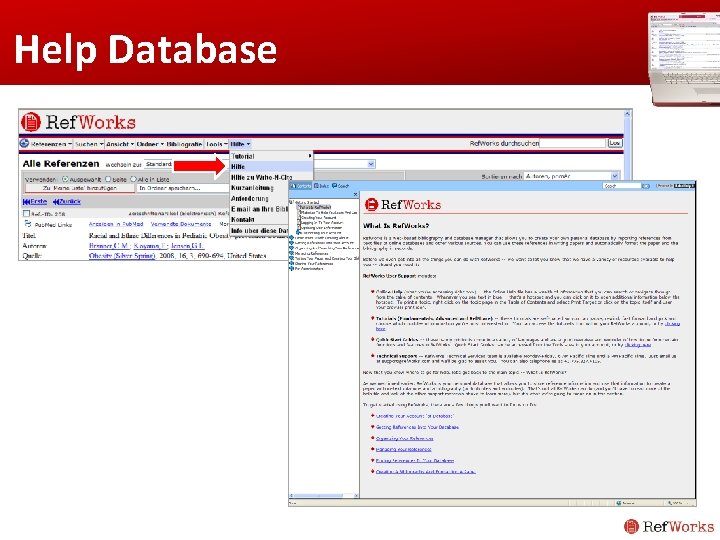Image resolution: width=720 pixels, height=540 pixels.
Task: Go to Zurück page link
Action: 67,202
